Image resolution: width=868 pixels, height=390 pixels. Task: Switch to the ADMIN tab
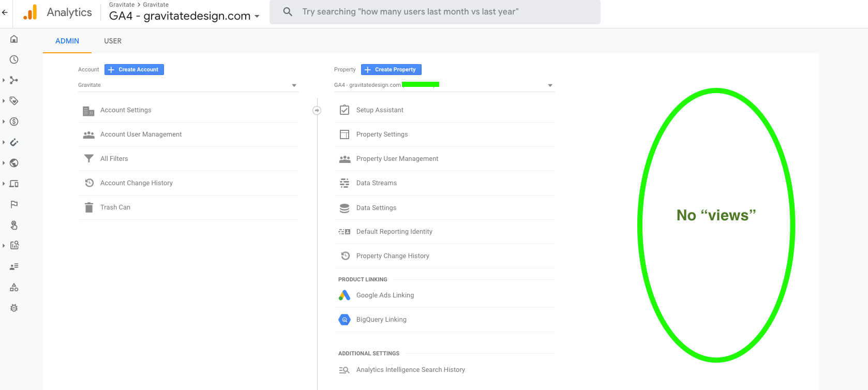[x=67, y=41]
